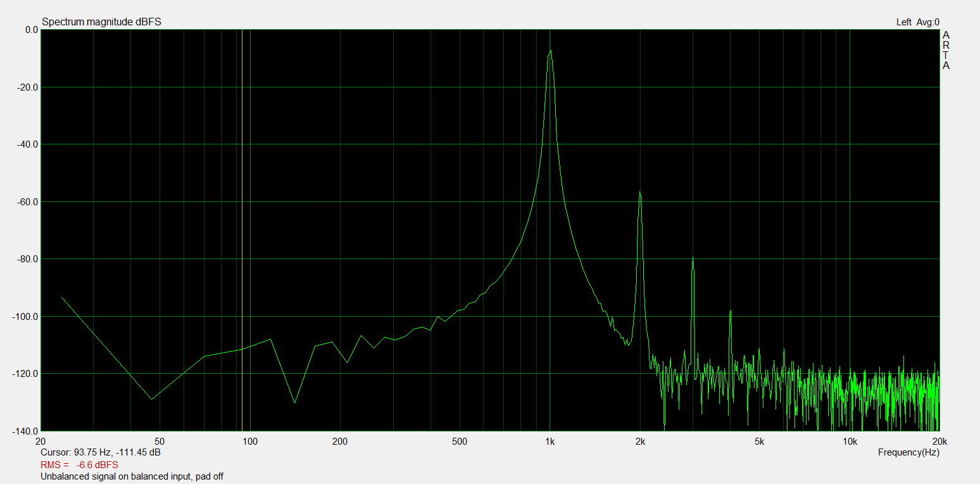Click the '20k' frequency axis label
This screenshot has width=980, height=484.
point(939,442)
